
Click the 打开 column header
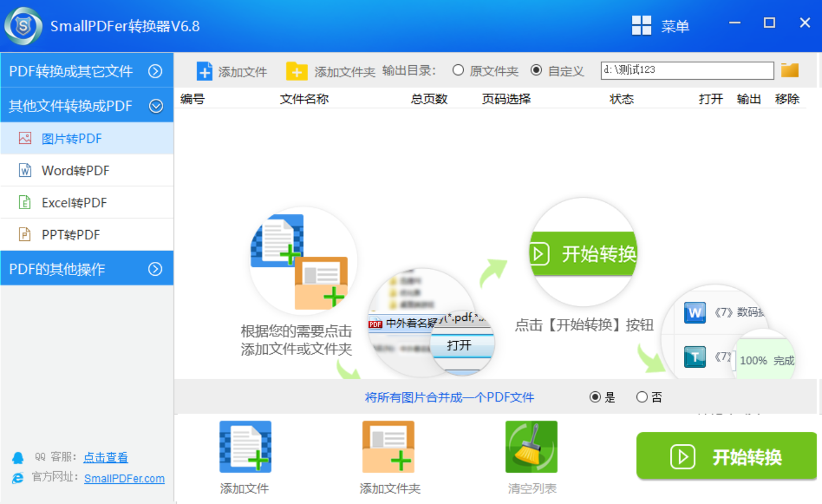pos(710,99)
